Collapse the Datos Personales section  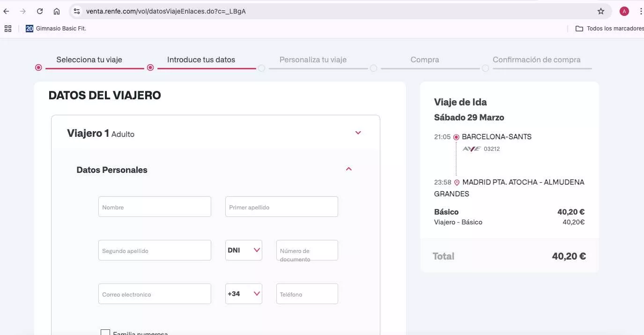[348, 169]
